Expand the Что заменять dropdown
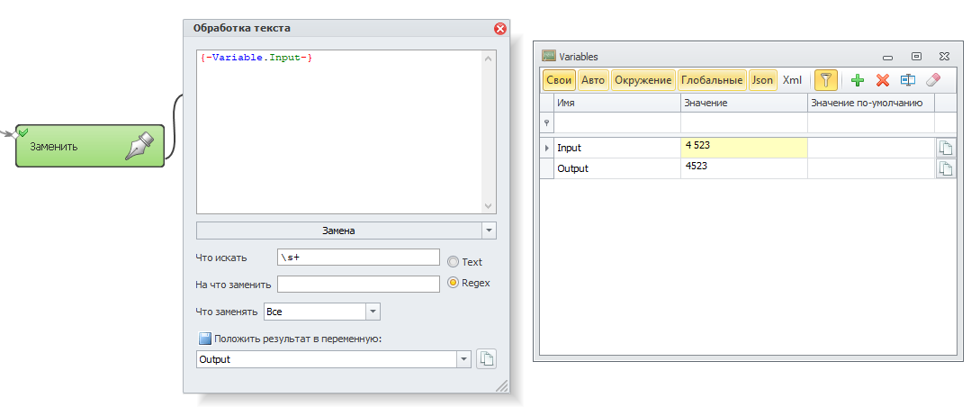This screenshot has height=416, width=980. pyautogui.click(x=373, y=312)
